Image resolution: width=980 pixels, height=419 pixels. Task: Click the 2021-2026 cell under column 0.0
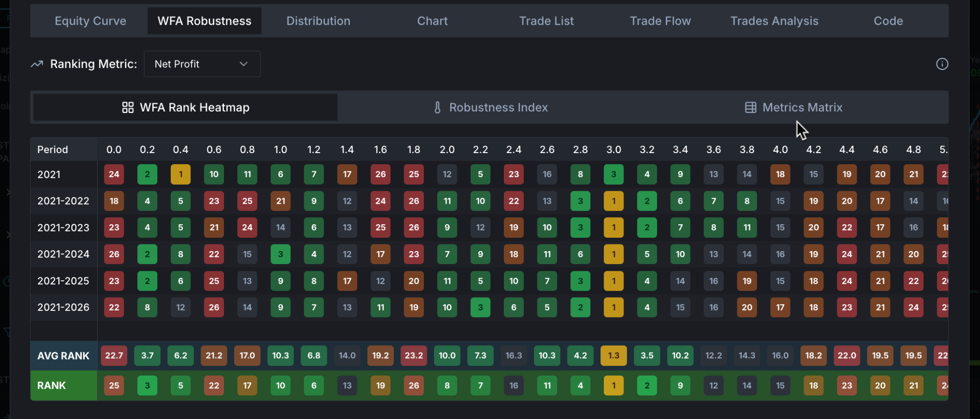click(x=114, y=307)
